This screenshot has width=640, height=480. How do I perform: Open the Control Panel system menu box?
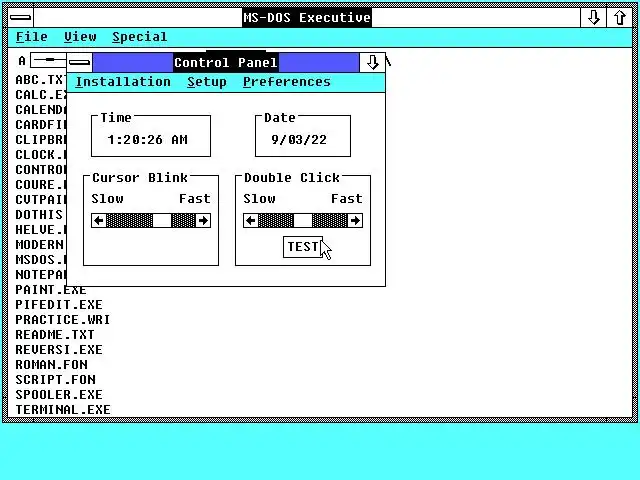click(x=80, y=62)
